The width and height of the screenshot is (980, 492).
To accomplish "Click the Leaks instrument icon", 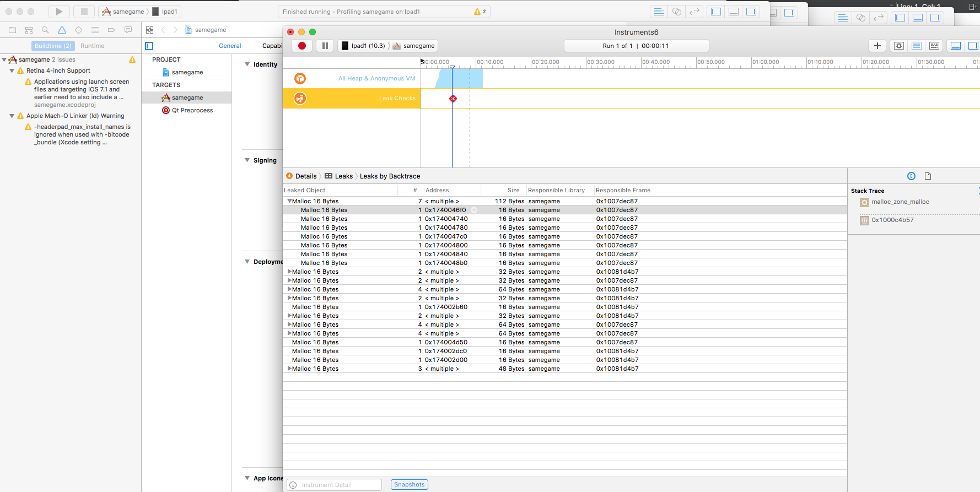I will [300, 99].
